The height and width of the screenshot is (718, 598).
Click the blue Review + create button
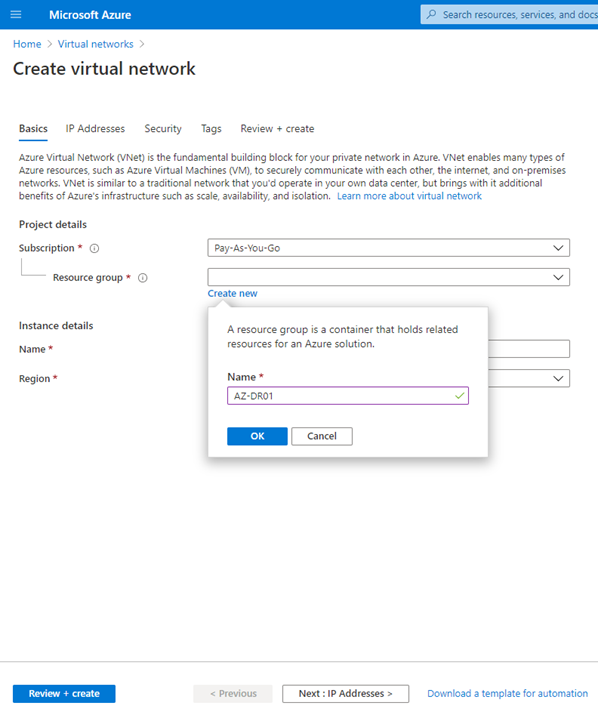point(64,693)
